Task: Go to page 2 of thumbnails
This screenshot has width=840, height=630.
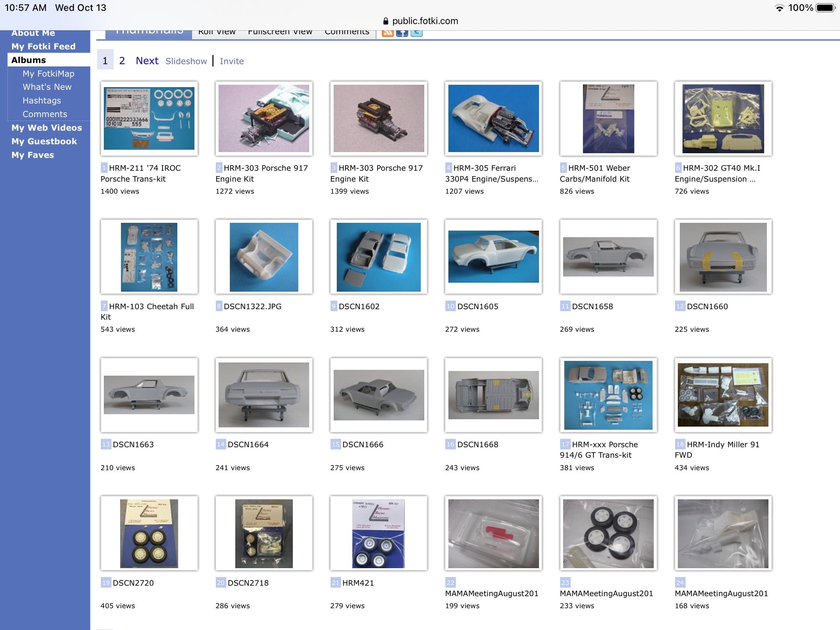Action: [122, 60]
